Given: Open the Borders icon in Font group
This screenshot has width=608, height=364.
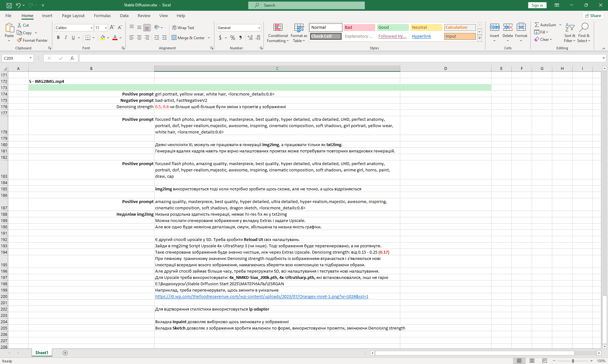Looking at the screenshot, I should click(x=88, y=38).
